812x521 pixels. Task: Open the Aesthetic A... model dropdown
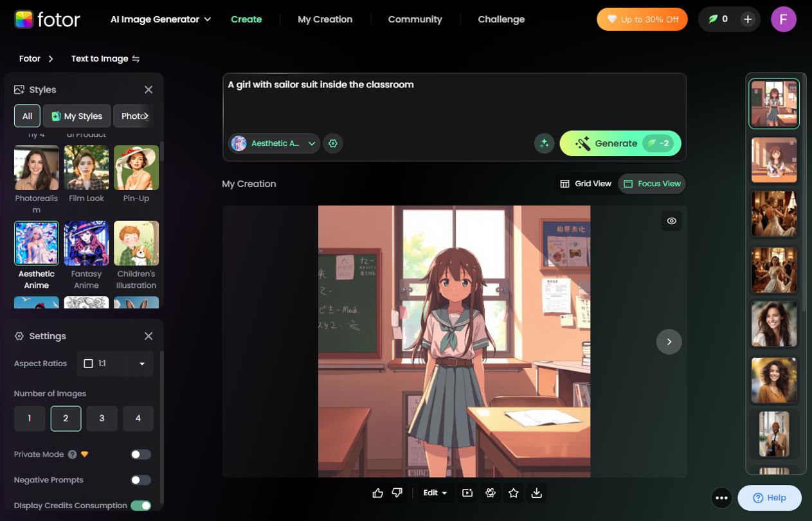tap(274, 143)
